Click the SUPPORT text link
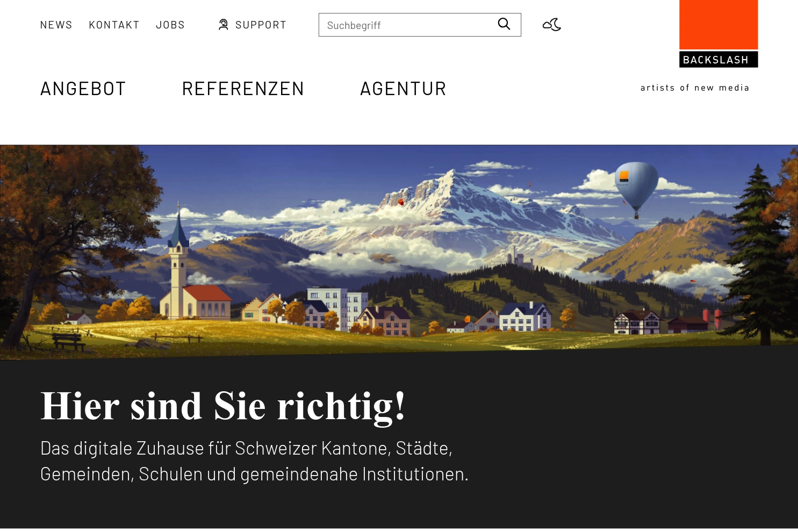This screenshot has width=798, height=532. 261,25
